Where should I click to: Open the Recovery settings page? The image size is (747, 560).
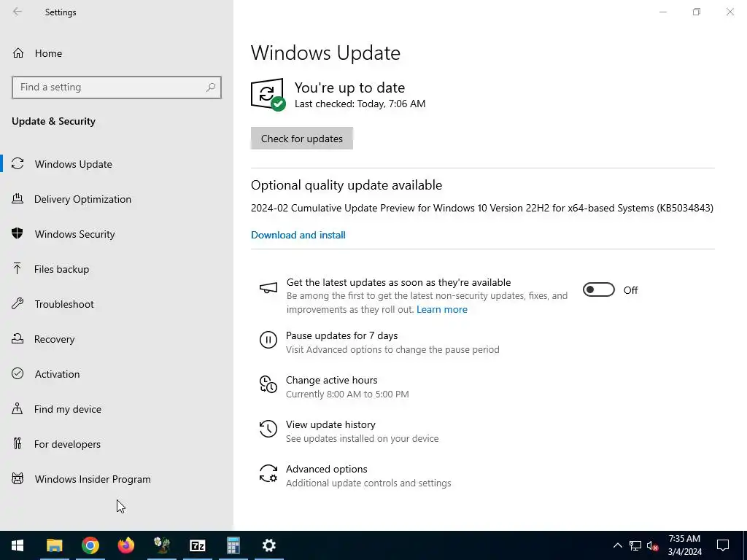[117, 339]
